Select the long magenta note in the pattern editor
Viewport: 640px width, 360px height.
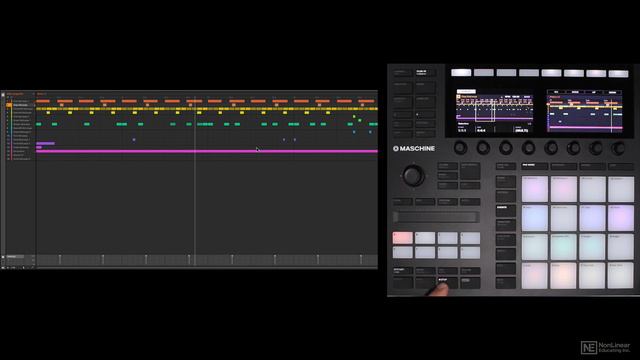click(207, 151)
